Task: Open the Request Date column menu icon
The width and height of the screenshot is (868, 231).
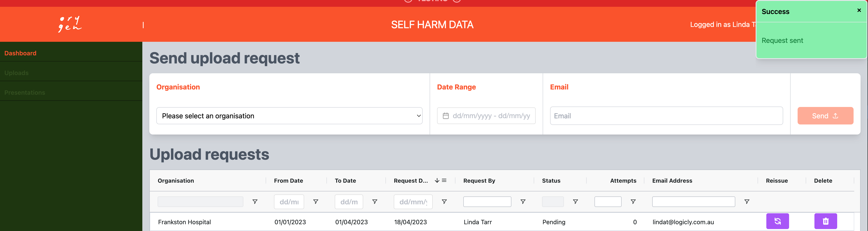Action: coord(444,180)
